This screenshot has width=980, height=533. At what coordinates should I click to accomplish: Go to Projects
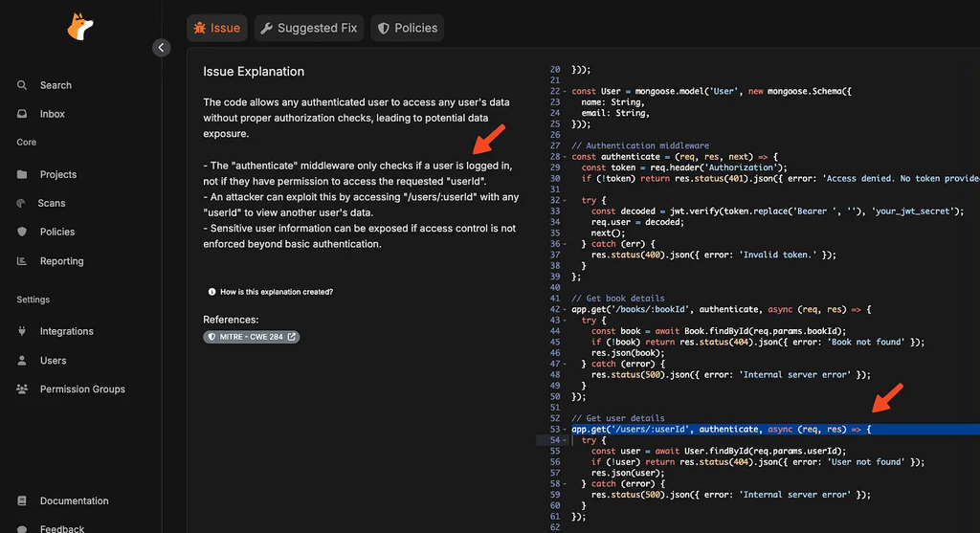pyautogui.click(x=58, y=174)
